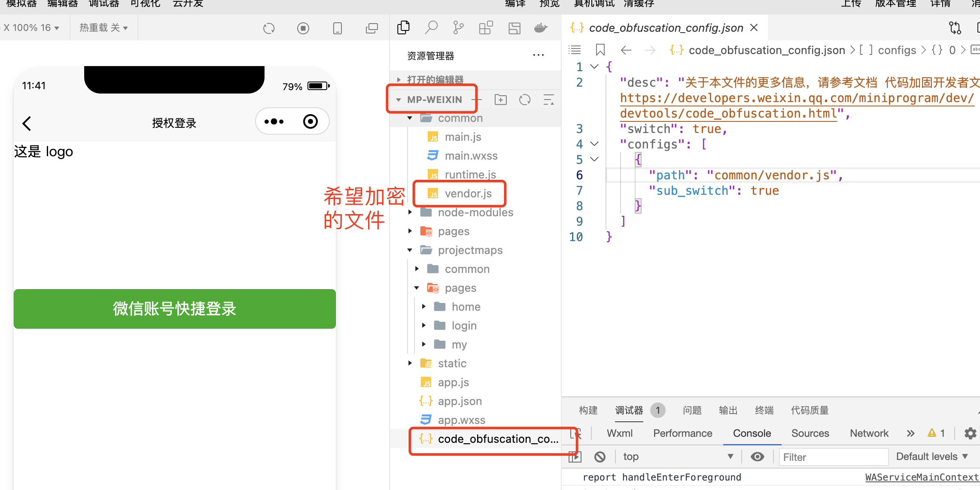Click the simulator stop icon
The width and height of the screenshot is (980, 490).
point(303,28)
